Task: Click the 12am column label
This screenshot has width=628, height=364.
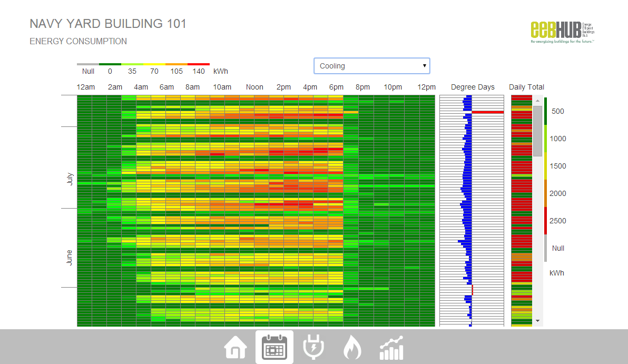Action: 86,87
